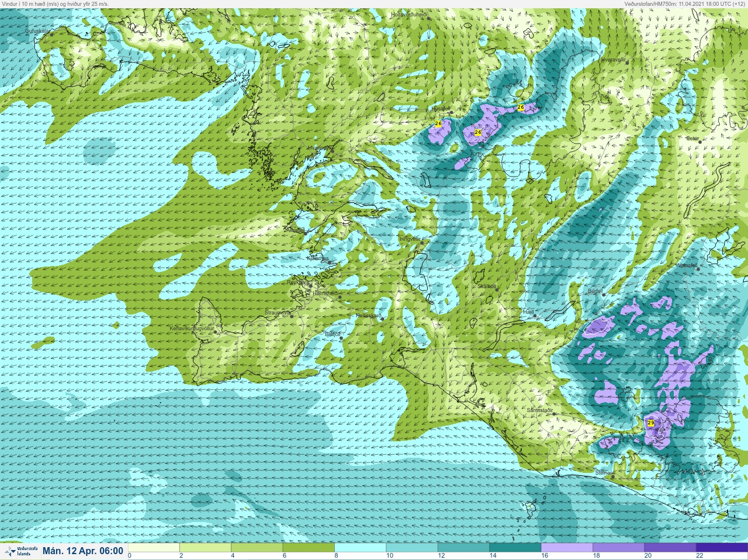This screenshot has height=560, width=748.
Task: Click the Straumsvík station label
Action: pyautogui.click(x=278, y=313)
